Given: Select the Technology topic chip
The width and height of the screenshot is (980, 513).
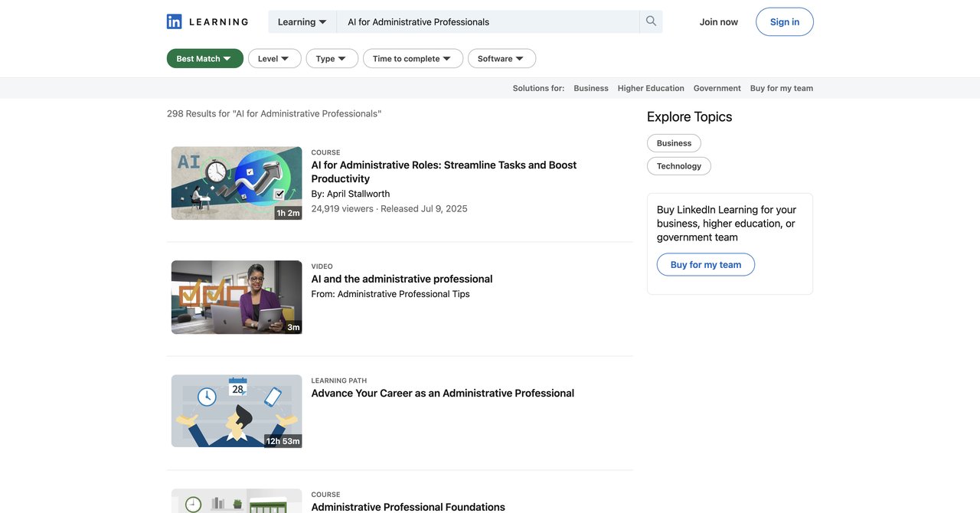Looking at the screenshot, I should pos(679,166).
